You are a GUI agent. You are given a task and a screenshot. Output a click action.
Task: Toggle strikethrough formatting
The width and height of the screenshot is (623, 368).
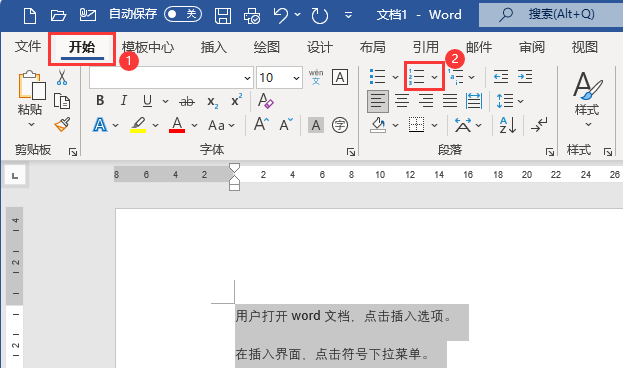[187, 102]
